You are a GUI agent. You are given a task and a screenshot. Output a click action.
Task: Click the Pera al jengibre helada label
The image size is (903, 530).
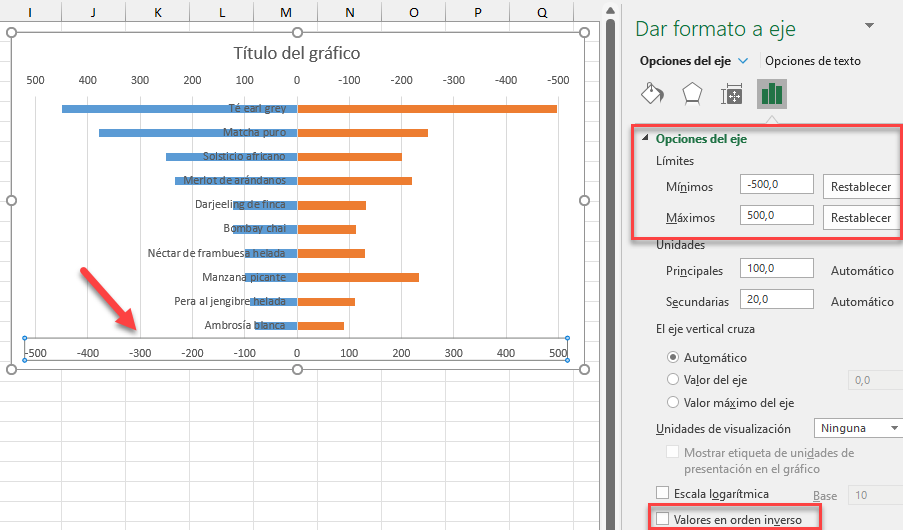tap(230, 301)
